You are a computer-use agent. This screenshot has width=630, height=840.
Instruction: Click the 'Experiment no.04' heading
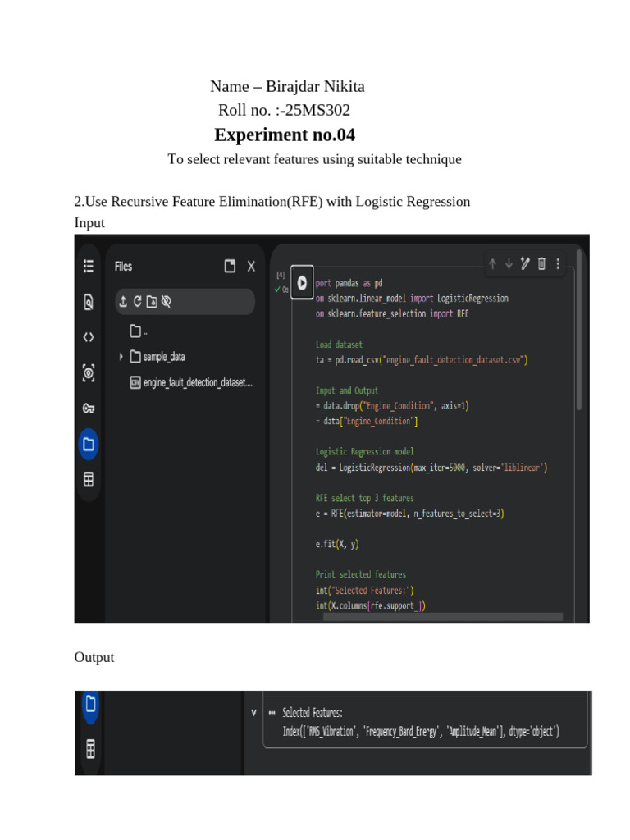[285, 135]
